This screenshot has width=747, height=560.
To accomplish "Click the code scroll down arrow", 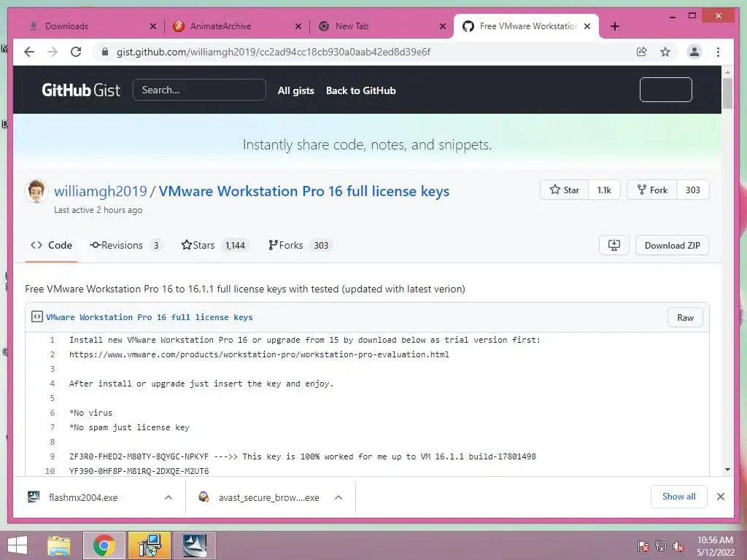I will [727, 470].
